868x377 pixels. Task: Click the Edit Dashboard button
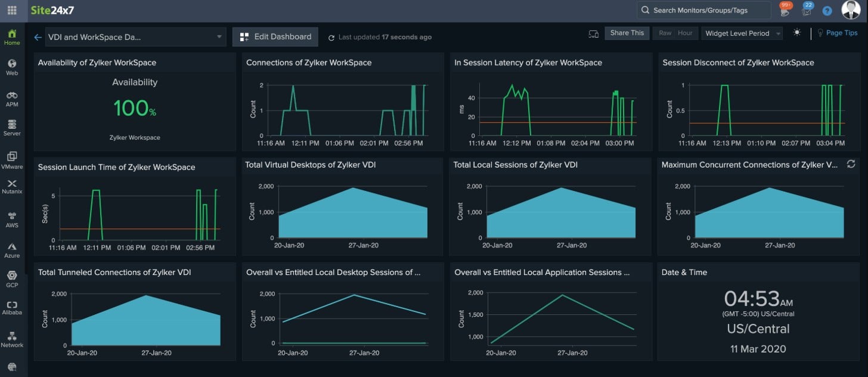click(275, 37)
